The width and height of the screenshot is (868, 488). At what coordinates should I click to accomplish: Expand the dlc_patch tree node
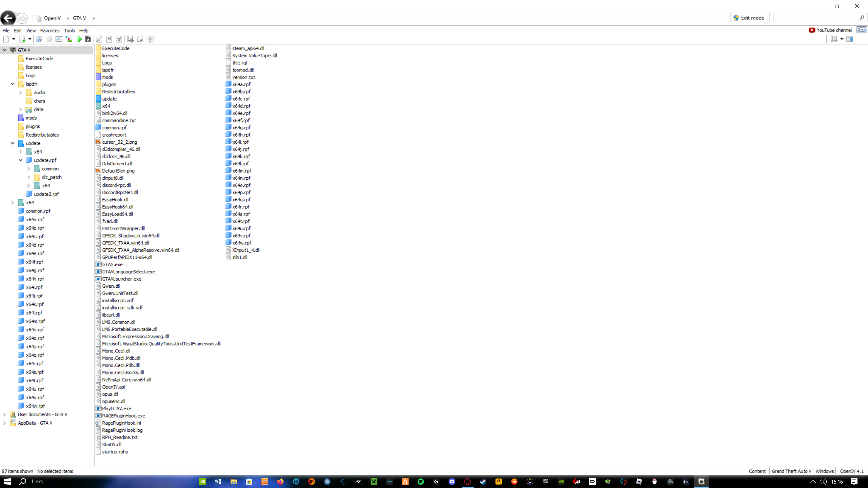(x=29, y=177)
